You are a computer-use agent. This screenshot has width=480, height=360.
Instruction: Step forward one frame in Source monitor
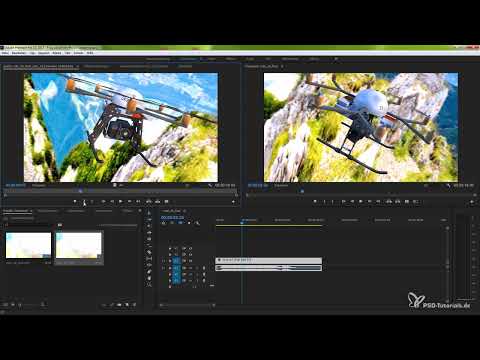[x=129, y=202]
